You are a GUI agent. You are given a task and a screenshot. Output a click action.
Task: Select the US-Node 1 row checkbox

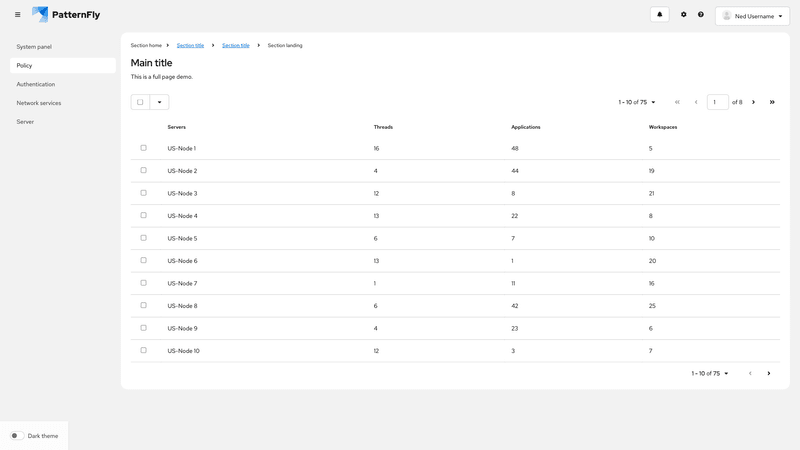143,148
